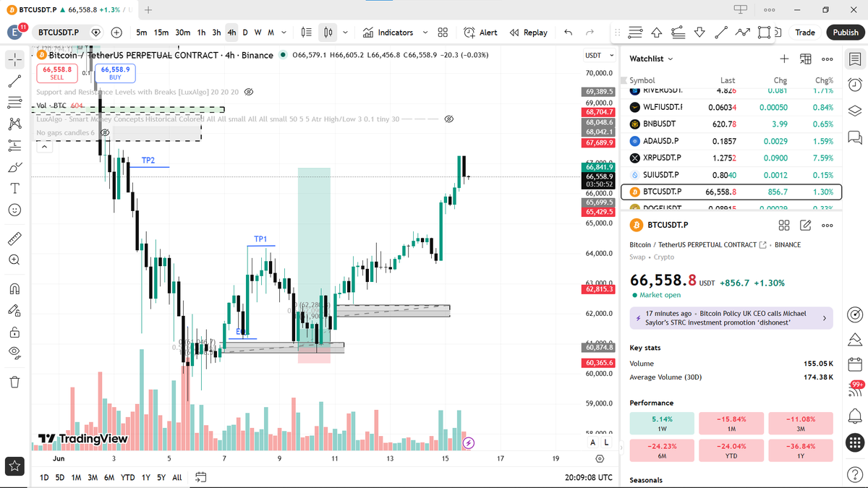Select the brush drawing tool
Viewport: 868px width, 488px height.
tap(14, 167)
